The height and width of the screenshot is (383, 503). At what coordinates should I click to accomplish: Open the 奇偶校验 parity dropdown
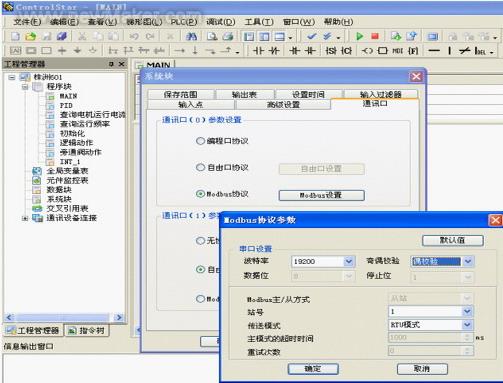(x=468, y=261)
